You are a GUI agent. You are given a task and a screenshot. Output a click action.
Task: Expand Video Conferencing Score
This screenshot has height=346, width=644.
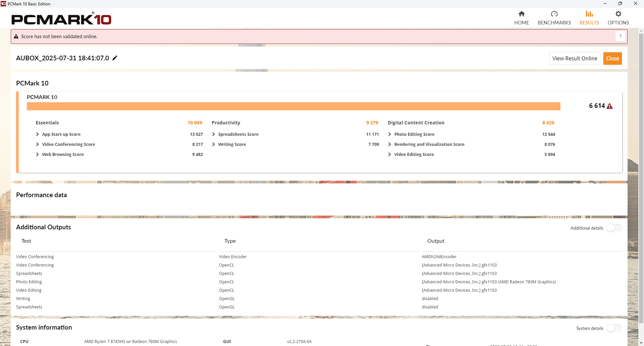[37, 144]
